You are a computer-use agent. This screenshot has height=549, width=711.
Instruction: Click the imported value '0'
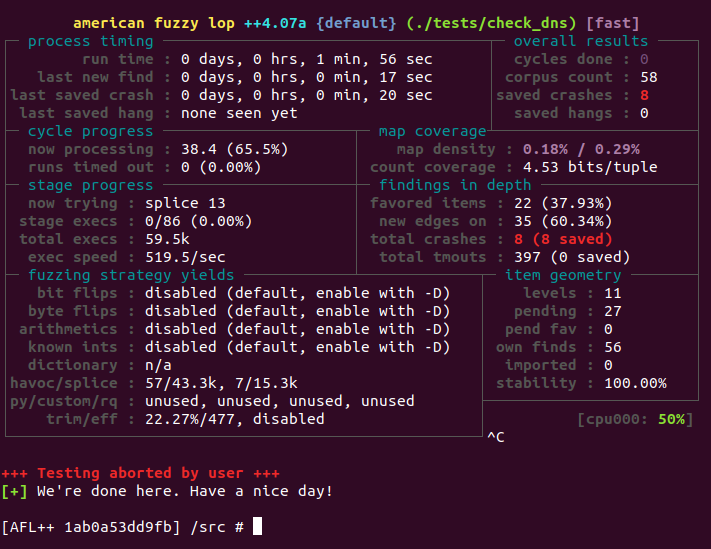click(609, 365)
